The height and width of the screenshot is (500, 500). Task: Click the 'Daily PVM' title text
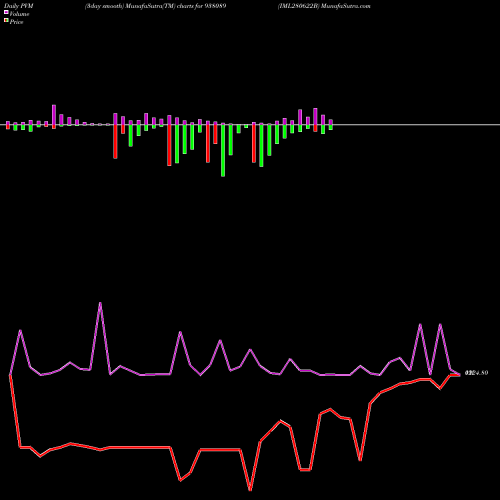(x=19, y=6)
